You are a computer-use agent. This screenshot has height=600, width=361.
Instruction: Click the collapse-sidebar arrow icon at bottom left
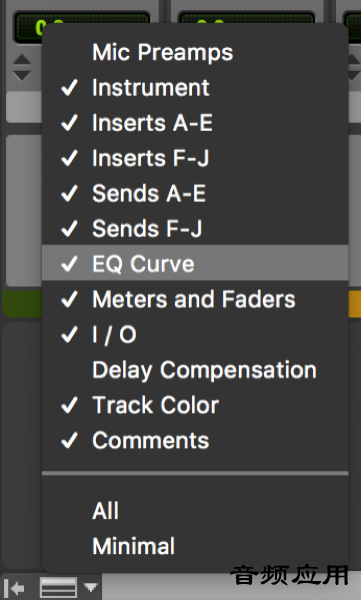[15, 587]
